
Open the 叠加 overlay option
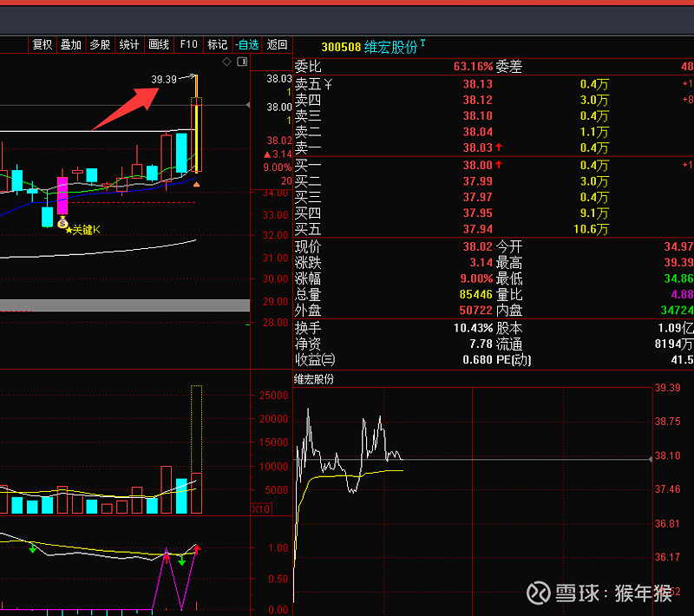[71, 45]
